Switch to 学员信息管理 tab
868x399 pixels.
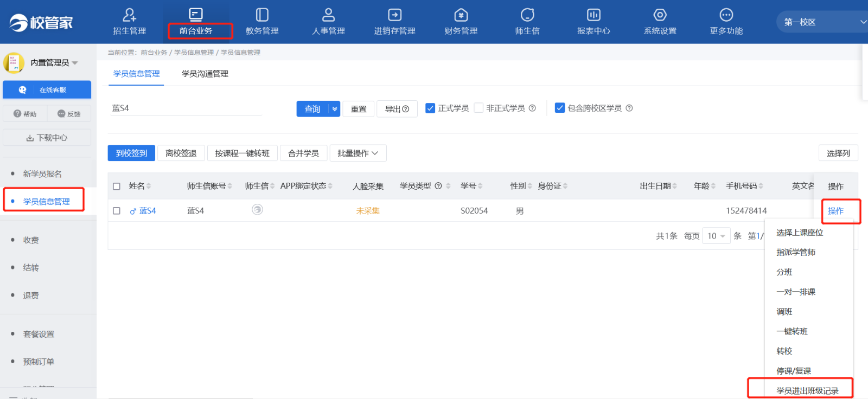pyautogui.click(x=137, y=74)
